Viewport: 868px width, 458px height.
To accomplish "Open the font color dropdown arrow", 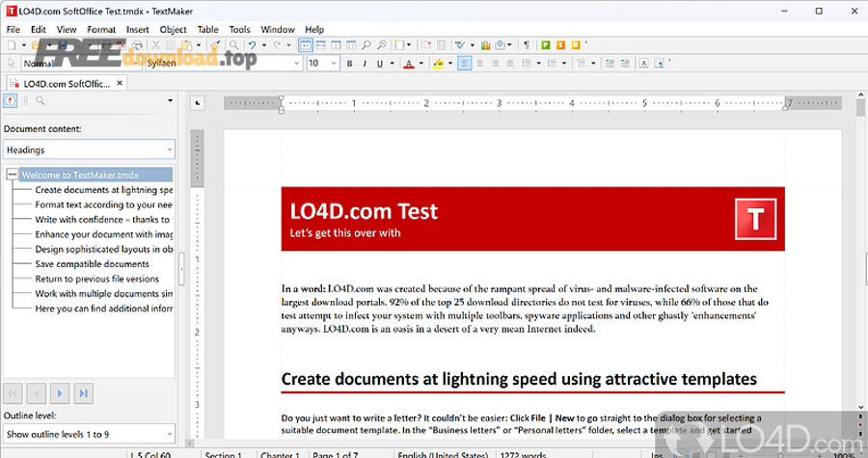I will 421,64.
